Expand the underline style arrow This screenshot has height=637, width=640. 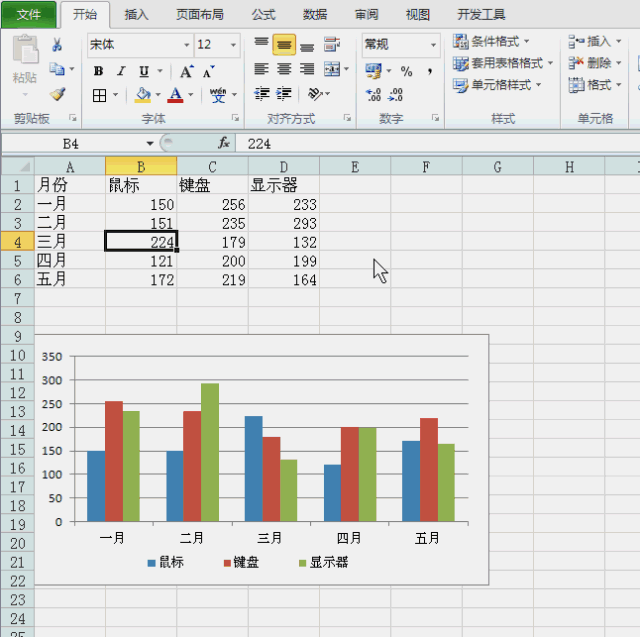coord(160,71)
